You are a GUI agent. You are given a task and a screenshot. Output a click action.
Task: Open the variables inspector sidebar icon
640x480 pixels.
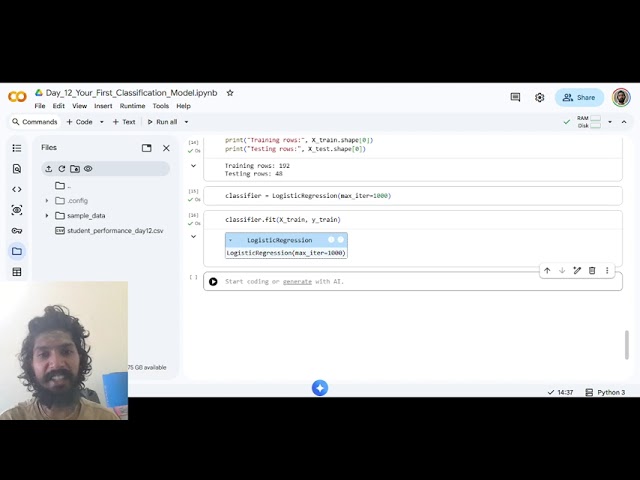(17, 210)
